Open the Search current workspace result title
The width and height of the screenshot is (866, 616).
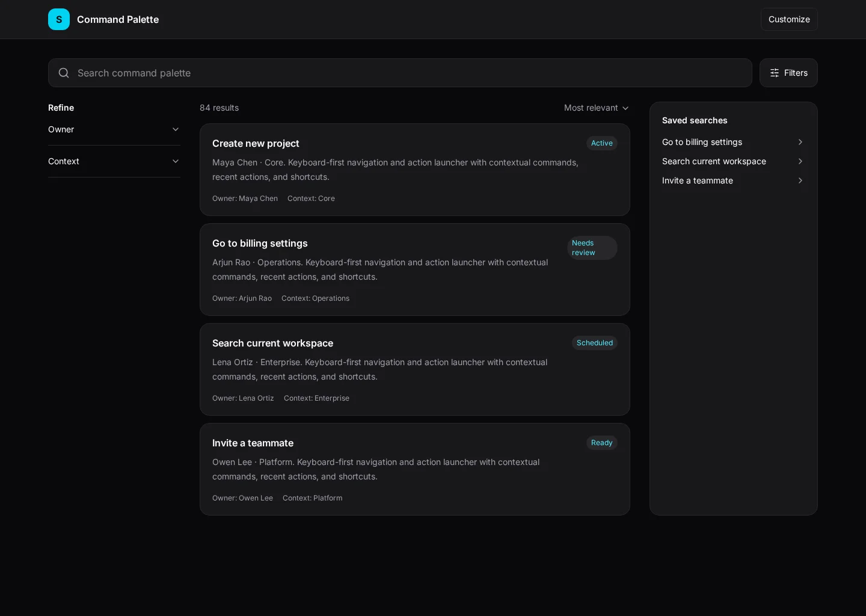pyautogui.click(x=272, y=343)
